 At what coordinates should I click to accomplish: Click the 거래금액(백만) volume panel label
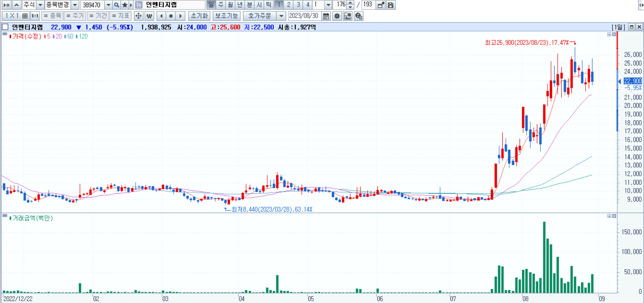pyautogui.click(x=31, y=218)
